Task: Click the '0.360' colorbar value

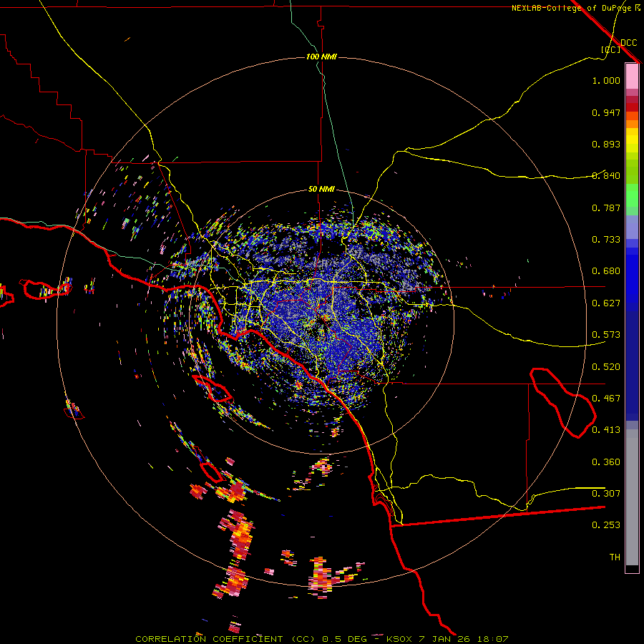Action: pyautogui.click(x=606, y=462)
